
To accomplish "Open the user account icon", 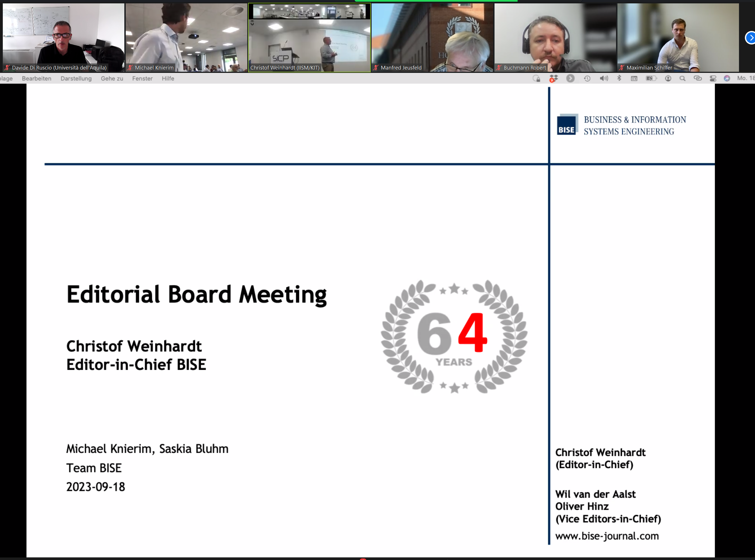I will click(x=668, y=78).
